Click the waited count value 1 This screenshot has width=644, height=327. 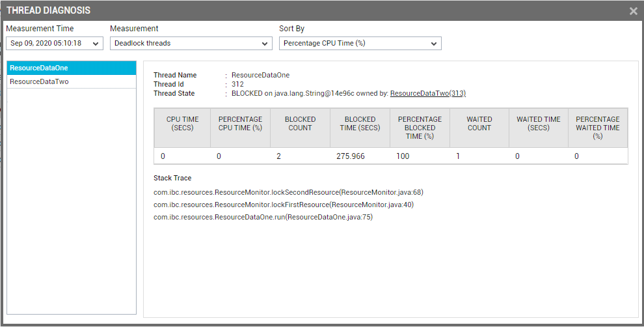[x=458, y=156]
